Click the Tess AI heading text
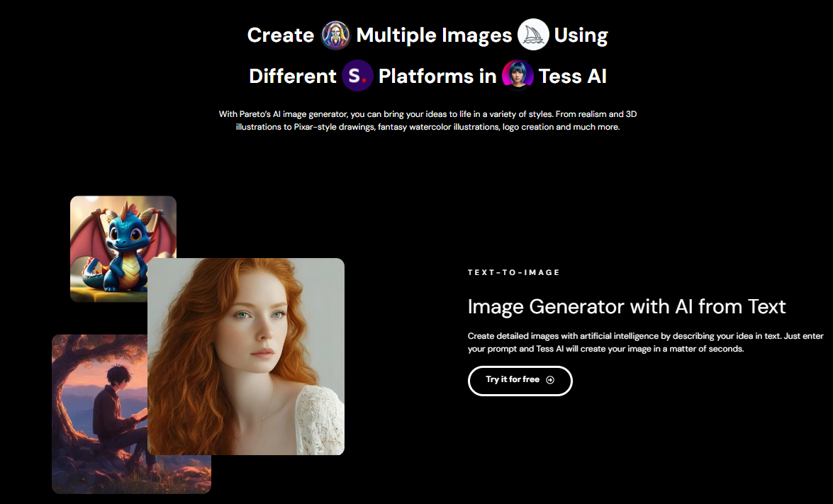 point(573,76)
